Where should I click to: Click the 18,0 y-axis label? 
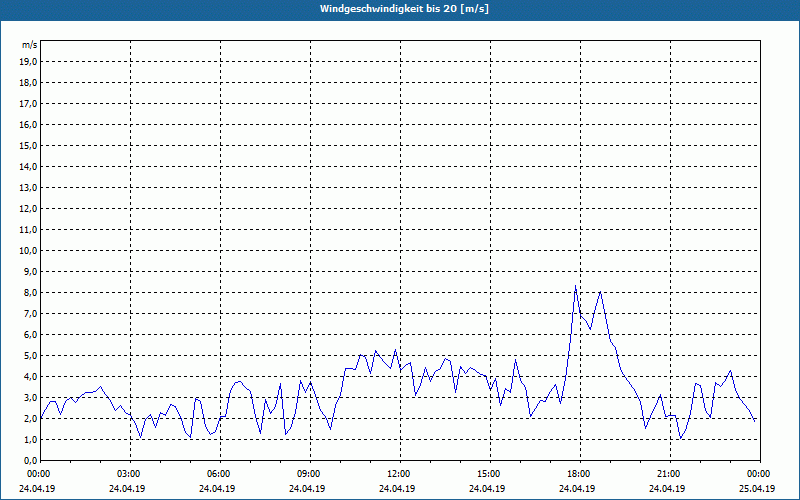(28, 83)
